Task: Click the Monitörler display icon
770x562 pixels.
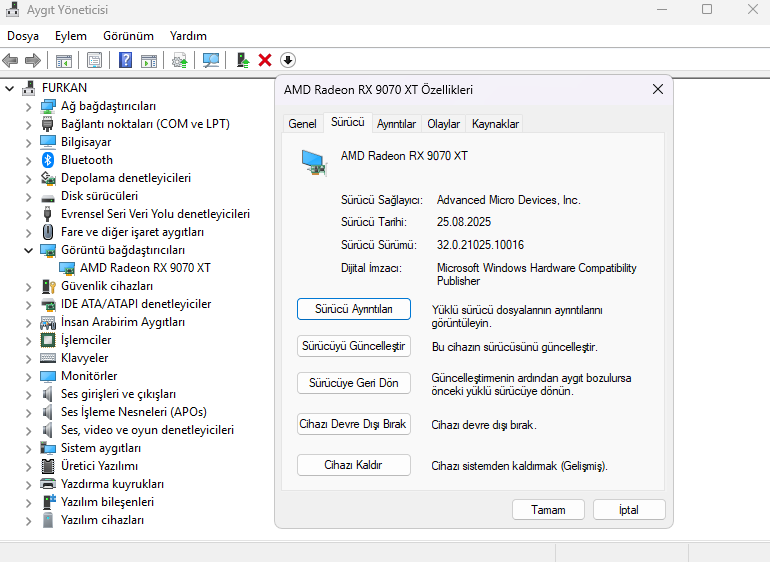Action: pyautogui.click(x=48, y=376)
